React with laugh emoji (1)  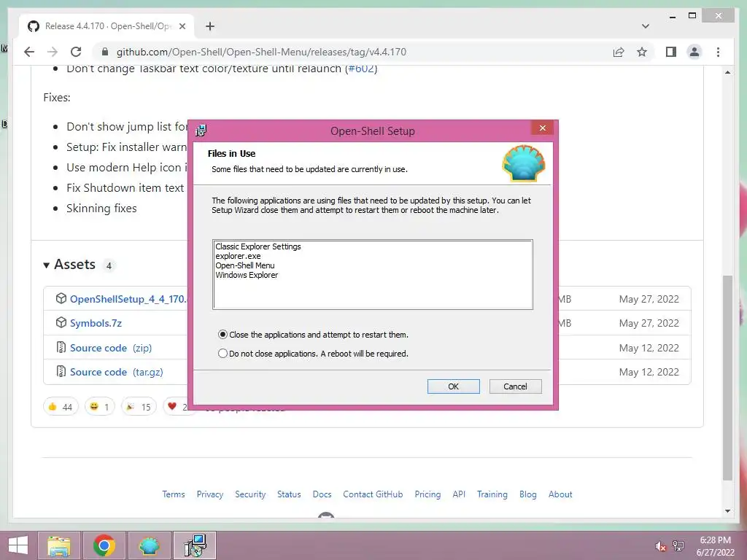pyautogui.click(x=99, y=407)
